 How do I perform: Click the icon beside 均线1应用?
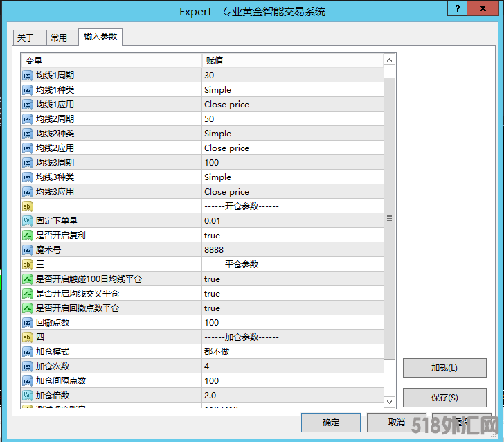[x=28, y=104]
